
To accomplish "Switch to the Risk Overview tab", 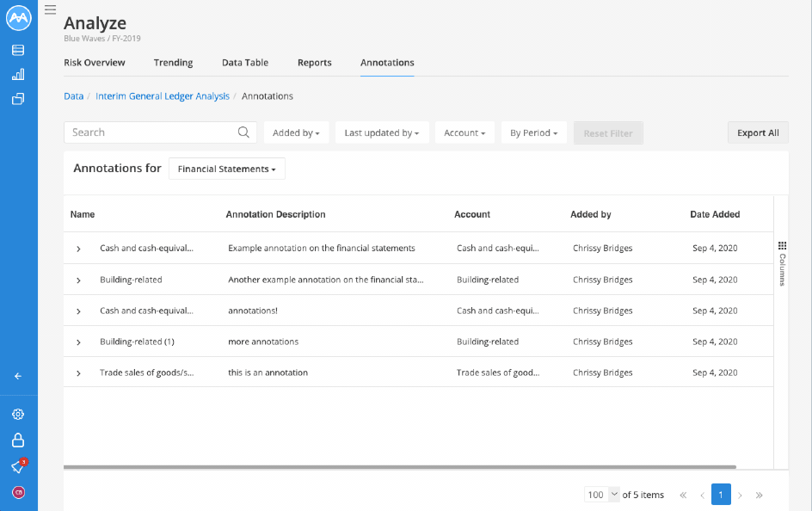I will click(x=94, y=63).
